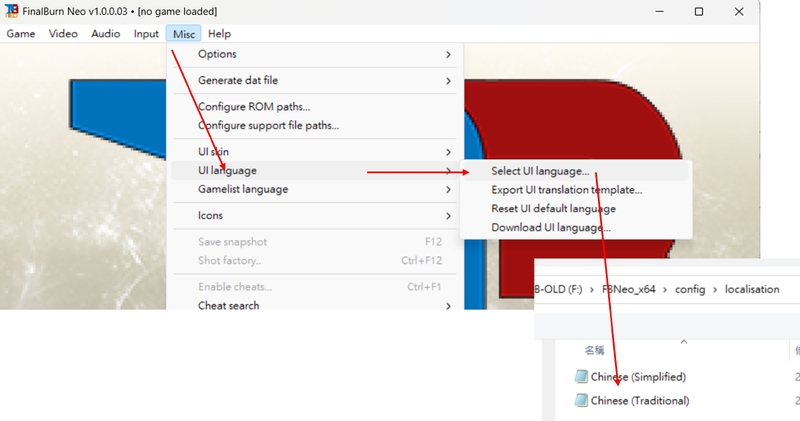Click the Options submenu arrow
Image resolution: width=800 pixels, height=421 pixels.
(x=448, y=54)
